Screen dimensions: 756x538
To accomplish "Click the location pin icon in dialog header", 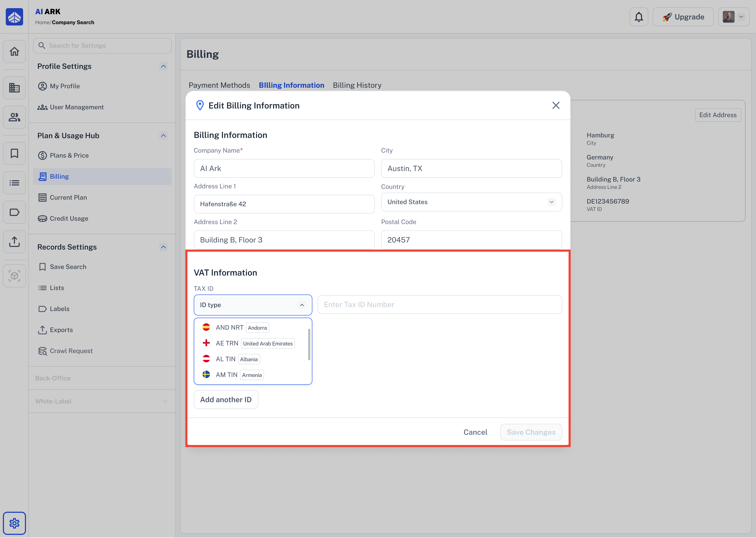I will (x=200, y=105).
